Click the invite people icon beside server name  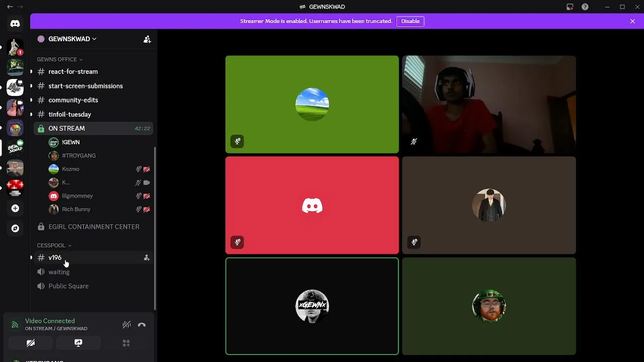147,39
